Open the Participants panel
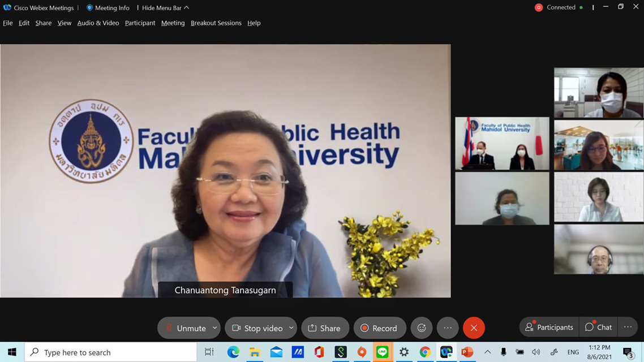Screen dimensions: 644x362 [549, 327]
